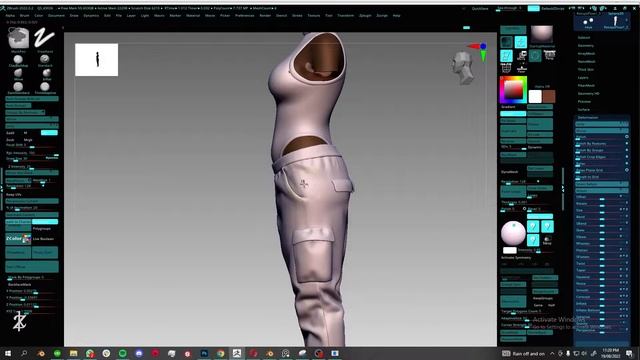Toggle Polish By Groups mode circle
The width and height of the screenshot is (640, 360).
click(626, 150)
